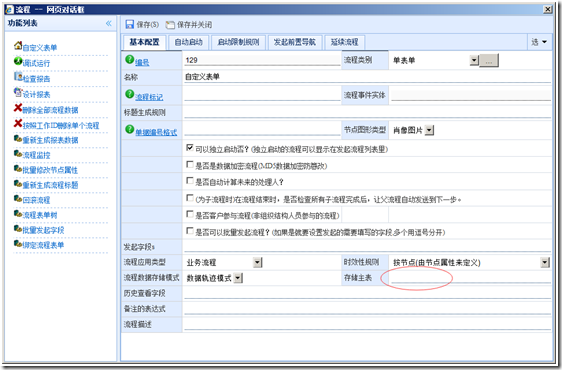Open 流程监控 via its sidebar icon
Screen dimensions: 562x370
(18, 153)
